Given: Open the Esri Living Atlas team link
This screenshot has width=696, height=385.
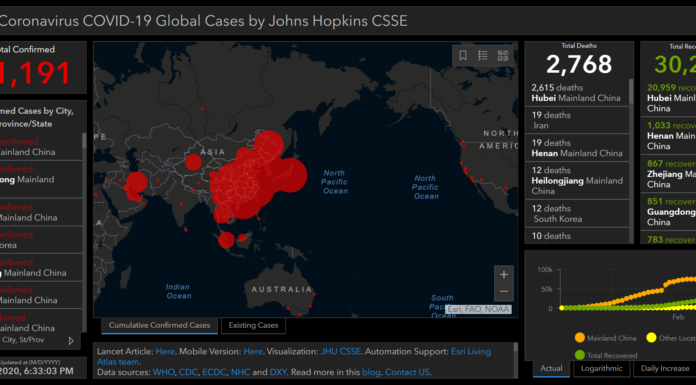Looking at the screenshot, I should click(294, 357).
